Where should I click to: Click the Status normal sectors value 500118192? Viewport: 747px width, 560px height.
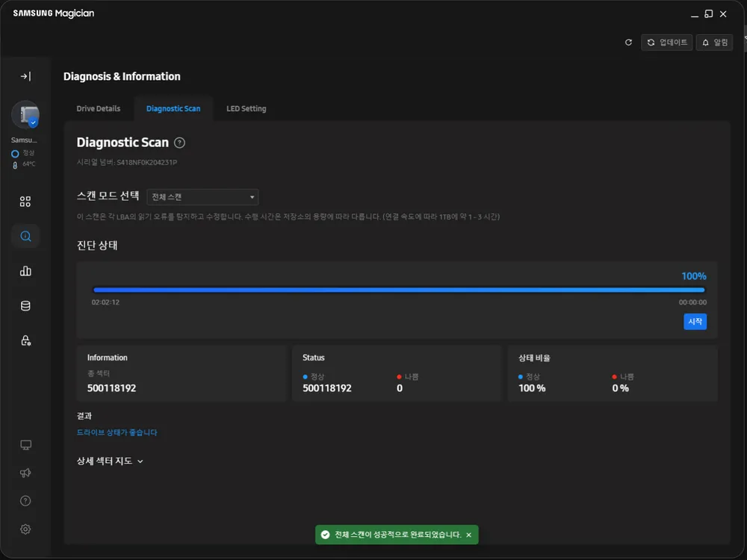(327, 388)
